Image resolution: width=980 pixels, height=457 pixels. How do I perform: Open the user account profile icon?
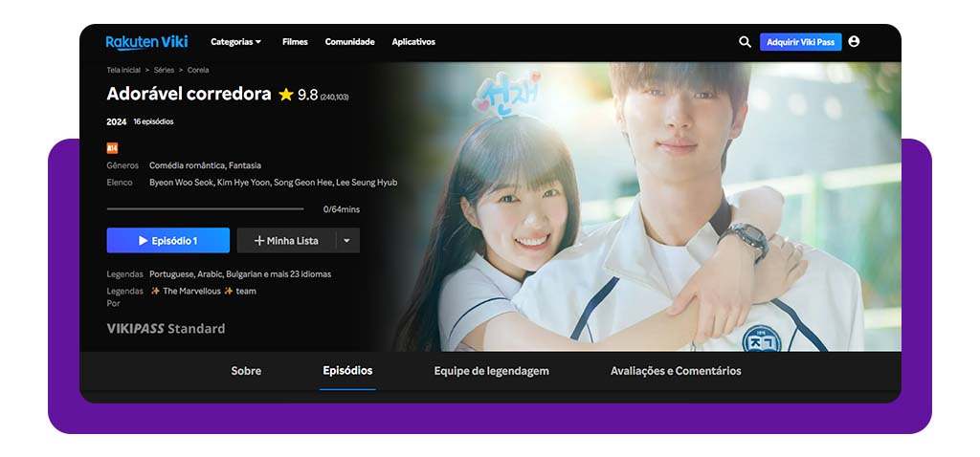tap(854, 41)
